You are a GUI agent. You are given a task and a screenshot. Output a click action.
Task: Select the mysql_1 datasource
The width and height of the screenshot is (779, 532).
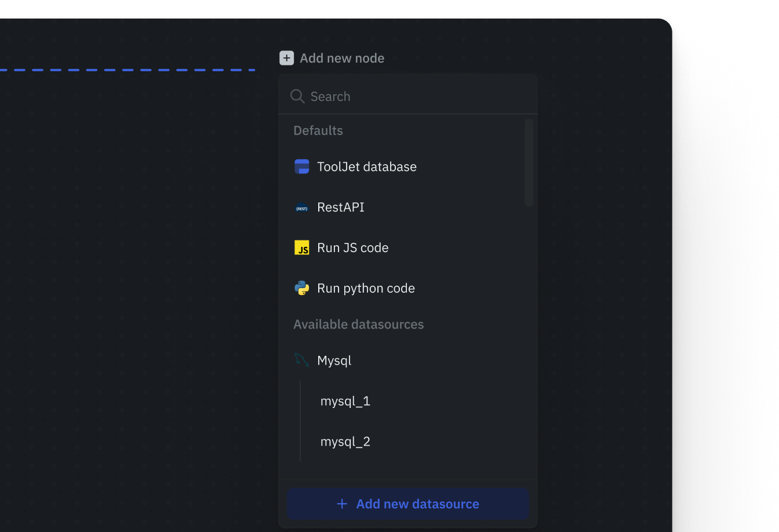[x=345, y=401]
